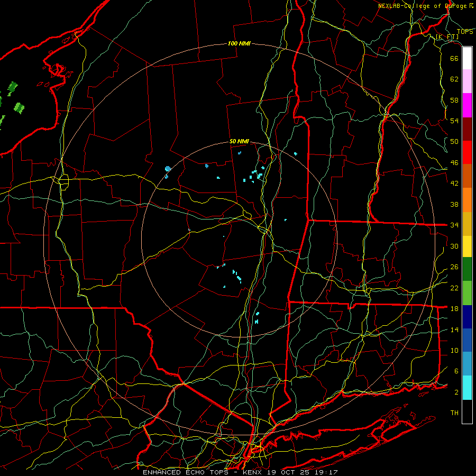Click the legend value 34
The image size is (476, 476).
(x=454, y=225)
